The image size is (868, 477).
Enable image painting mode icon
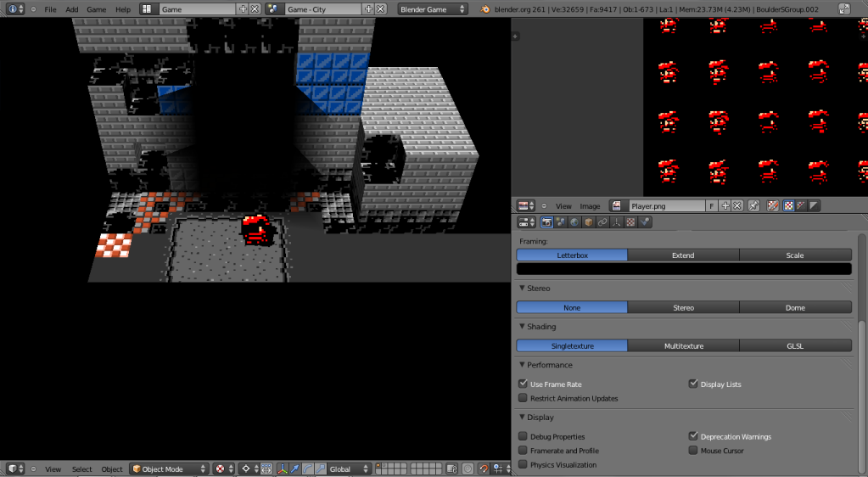point(773,205)
